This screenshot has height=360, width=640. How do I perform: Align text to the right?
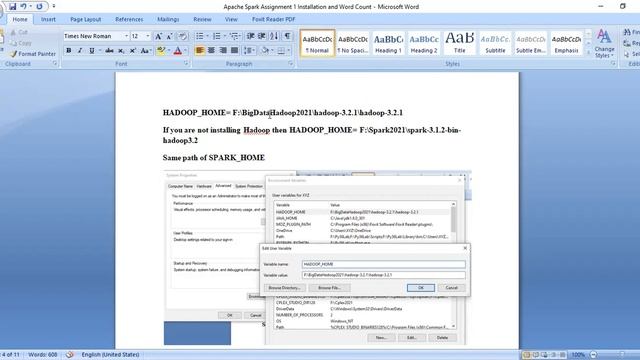coord(223,51)
